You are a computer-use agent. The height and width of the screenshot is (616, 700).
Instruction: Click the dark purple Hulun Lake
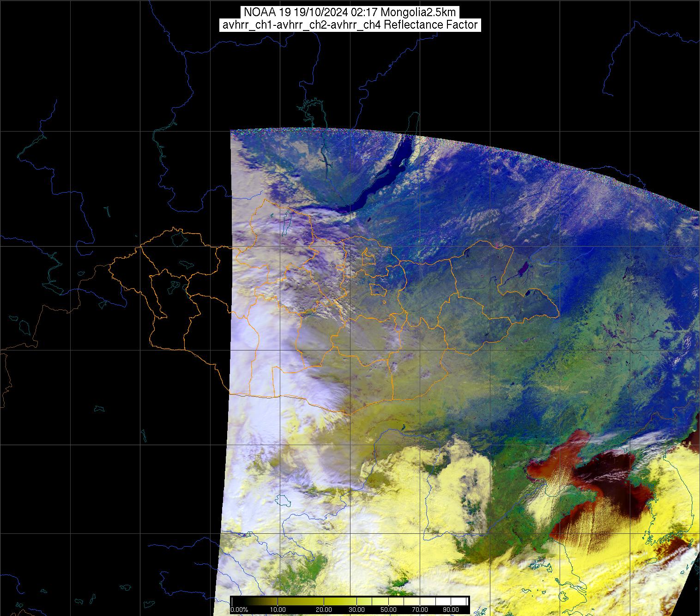(x=524, y=268)
